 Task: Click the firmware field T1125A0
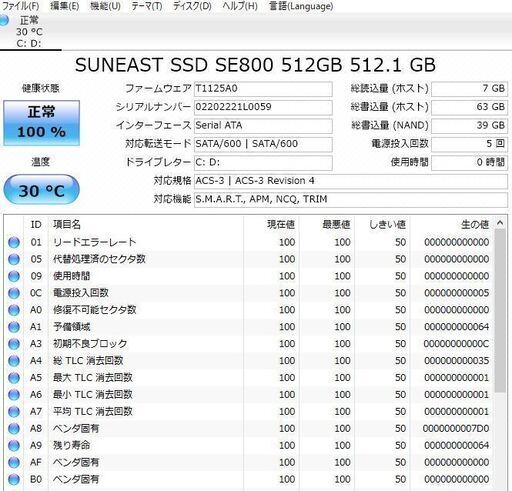click(263, 89)
